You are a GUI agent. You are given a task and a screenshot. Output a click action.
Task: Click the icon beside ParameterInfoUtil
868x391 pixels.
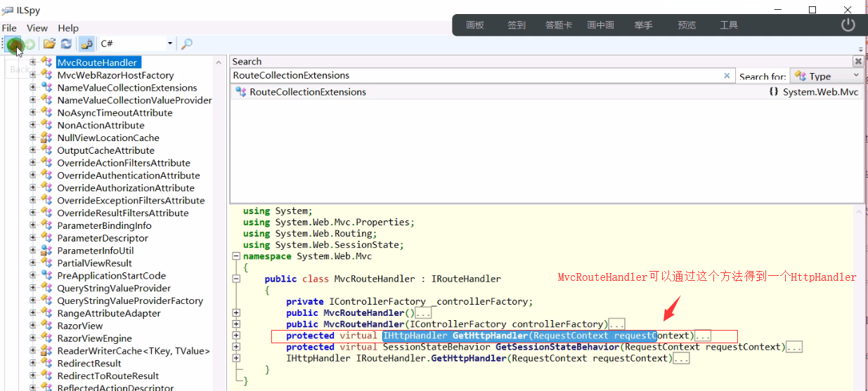tap(46, 251)
